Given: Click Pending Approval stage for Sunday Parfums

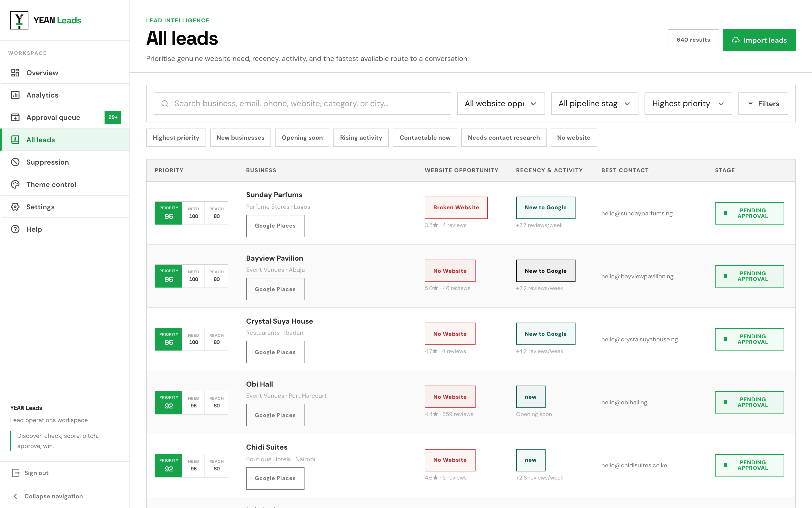Looking at the screenshot, I should point(749,213).
